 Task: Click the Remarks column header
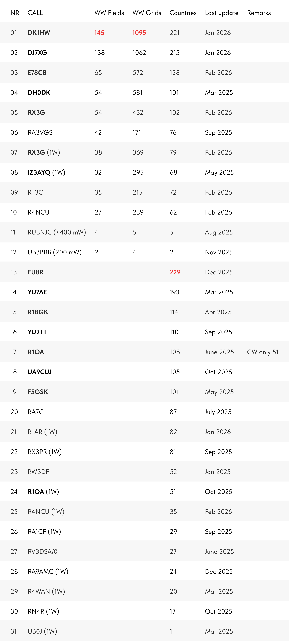[259, 13]
